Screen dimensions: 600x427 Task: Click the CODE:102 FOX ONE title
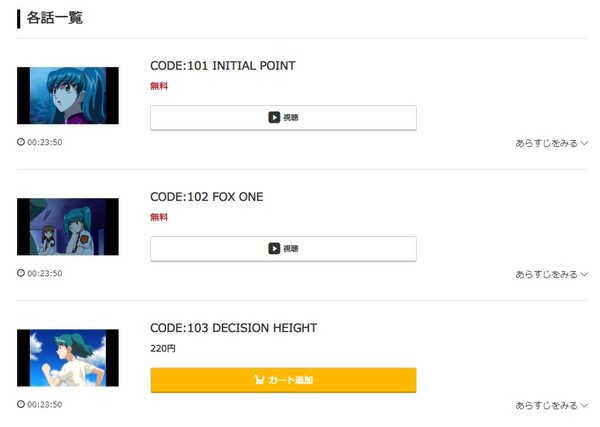(x=207, y=197)
